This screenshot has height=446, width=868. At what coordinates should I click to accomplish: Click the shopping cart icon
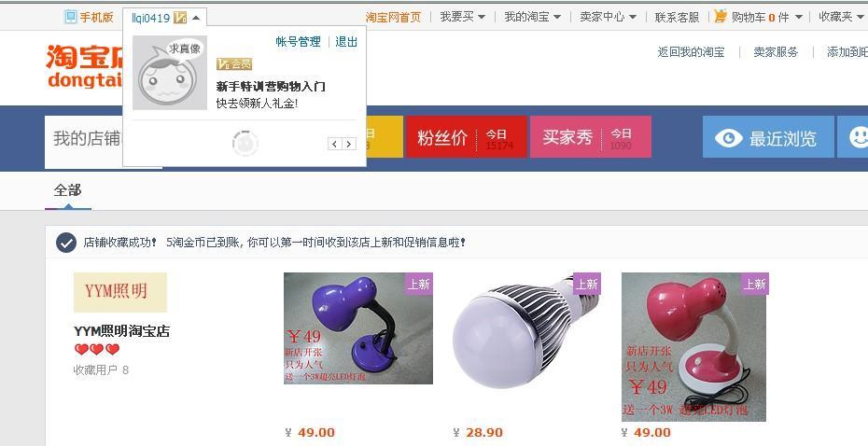coord(721,17)
